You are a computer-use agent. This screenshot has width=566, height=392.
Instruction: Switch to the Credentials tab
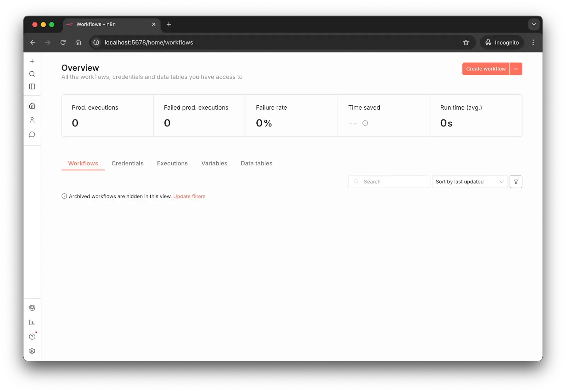pos(127,163)
